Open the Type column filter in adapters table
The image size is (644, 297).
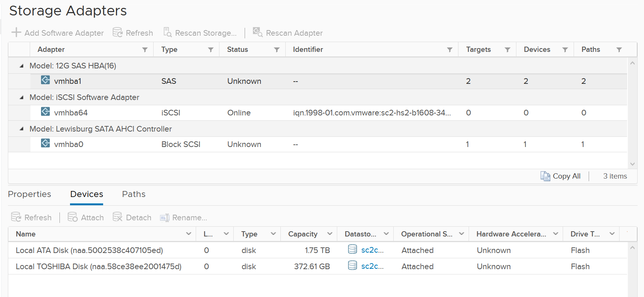coord(211,50)
